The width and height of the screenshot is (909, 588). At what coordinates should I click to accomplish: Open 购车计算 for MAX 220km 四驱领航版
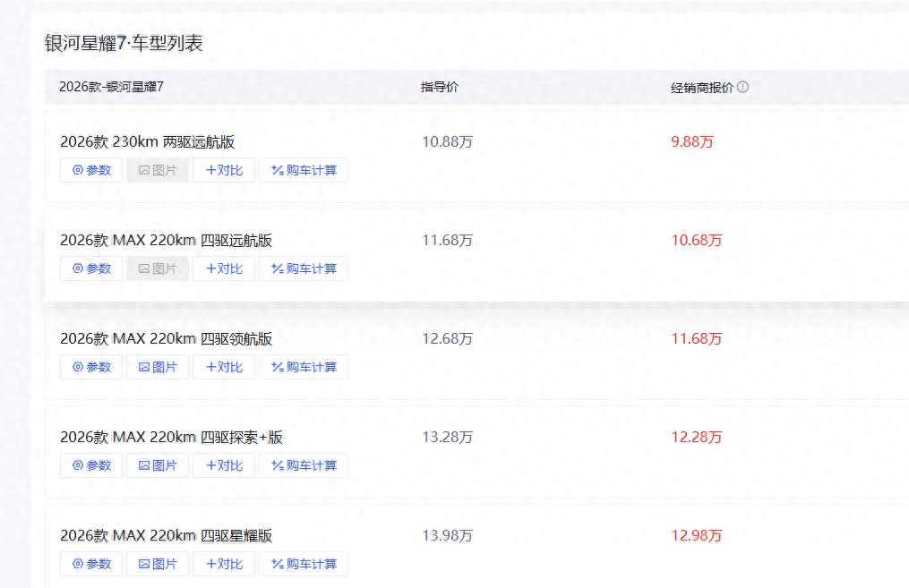(x=304, y=367)
